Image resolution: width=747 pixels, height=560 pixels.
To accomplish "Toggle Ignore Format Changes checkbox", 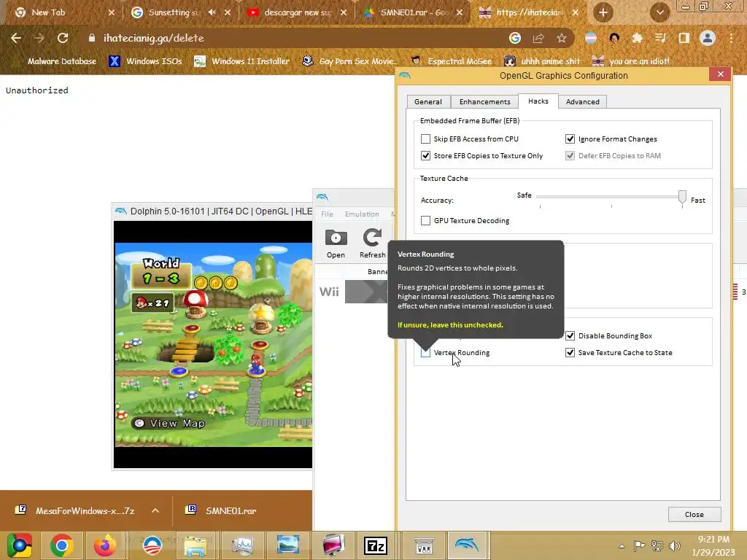I will pyautogui.click(x=570, y=139).
